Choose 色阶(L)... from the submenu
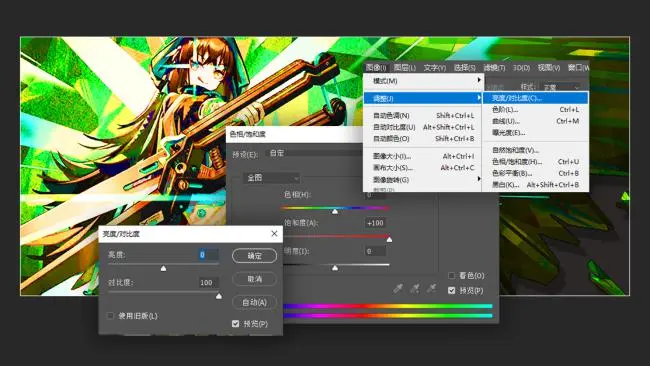This screenshot has height=366, width=650. pyautogui.click(x=535, y=109)
